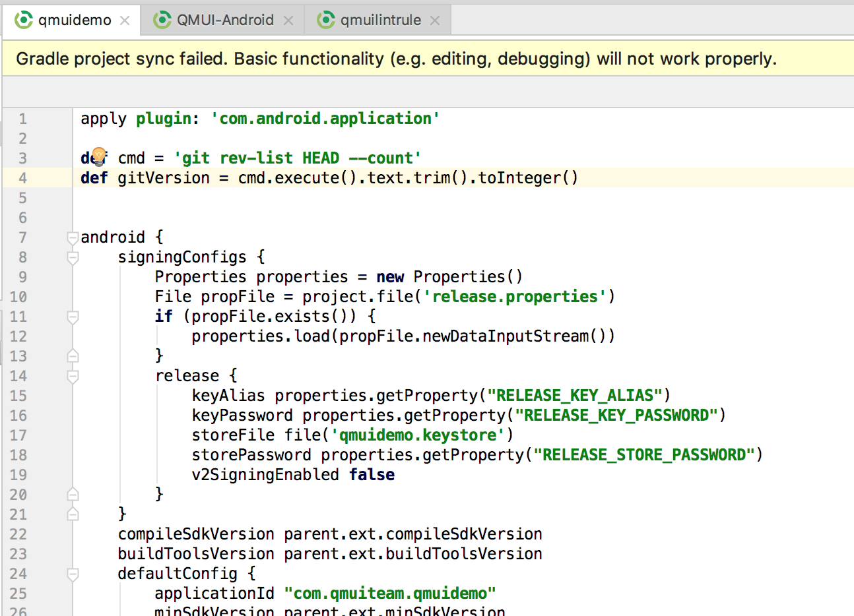
Task: Close the qmuilintrule tab
Action: (435, 21)
